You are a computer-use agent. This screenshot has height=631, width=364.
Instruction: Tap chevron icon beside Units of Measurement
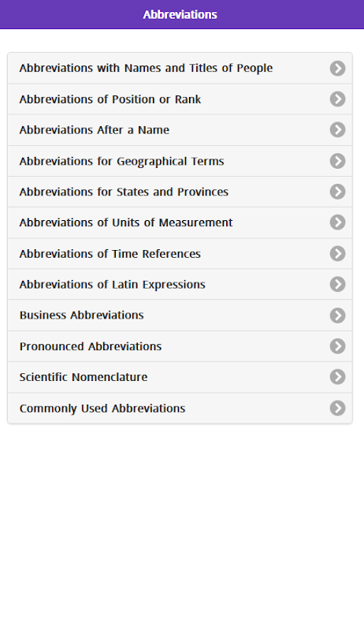(x=337, y=222)
